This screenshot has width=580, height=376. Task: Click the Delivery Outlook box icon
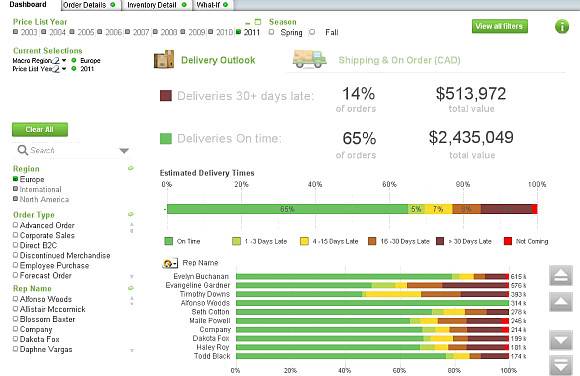164,59
